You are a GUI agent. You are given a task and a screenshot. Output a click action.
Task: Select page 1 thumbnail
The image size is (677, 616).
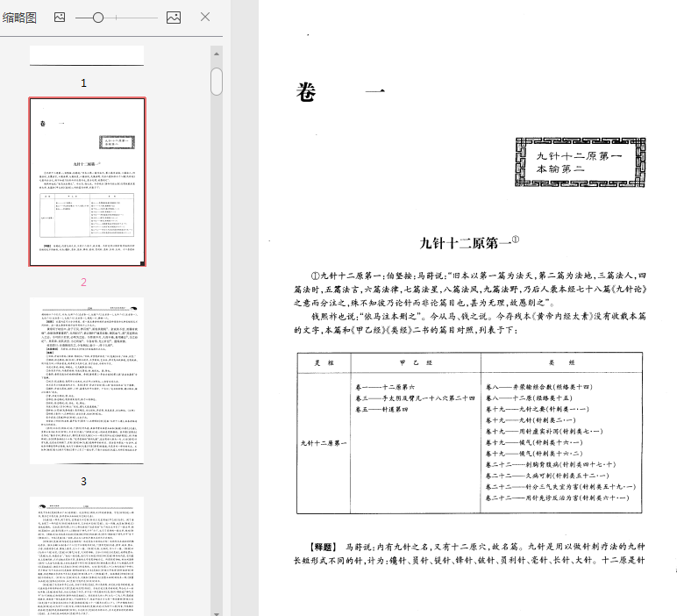[87, 56]
